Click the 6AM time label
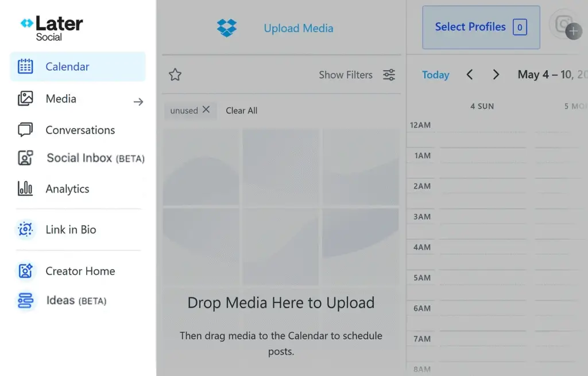This screenshot has height=376, width=588. (422, 308)
